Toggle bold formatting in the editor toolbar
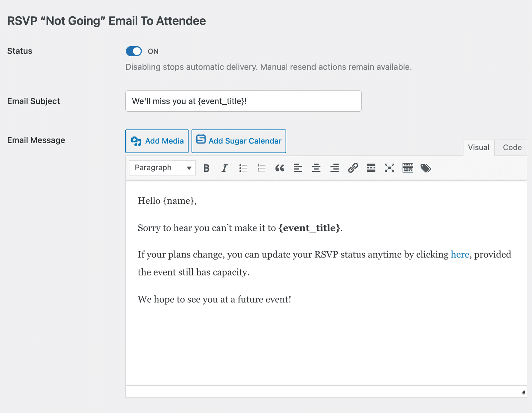Viewport: 532px width, 413px height. (206, 168)
